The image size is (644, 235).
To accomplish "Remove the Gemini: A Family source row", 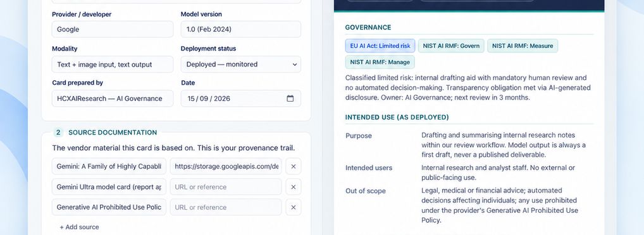I will 294,167.
